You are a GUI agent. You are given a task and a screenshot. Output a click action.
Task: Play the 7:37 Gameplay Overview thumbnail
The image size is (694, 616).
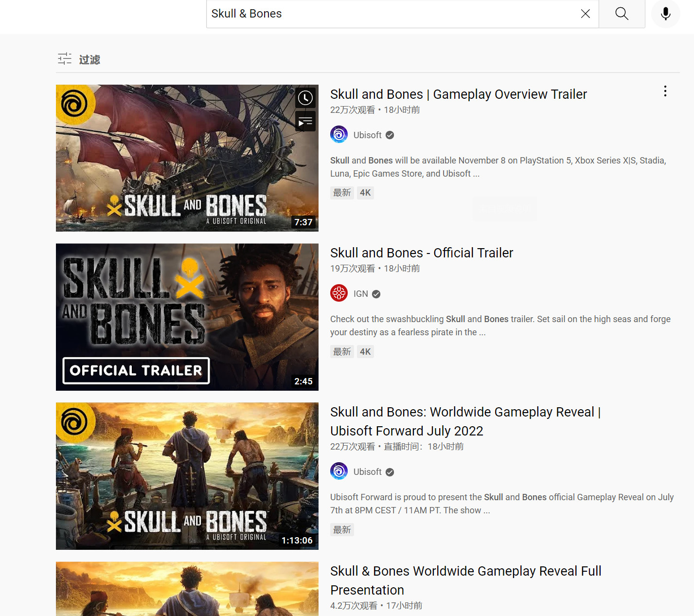[187, 158]
